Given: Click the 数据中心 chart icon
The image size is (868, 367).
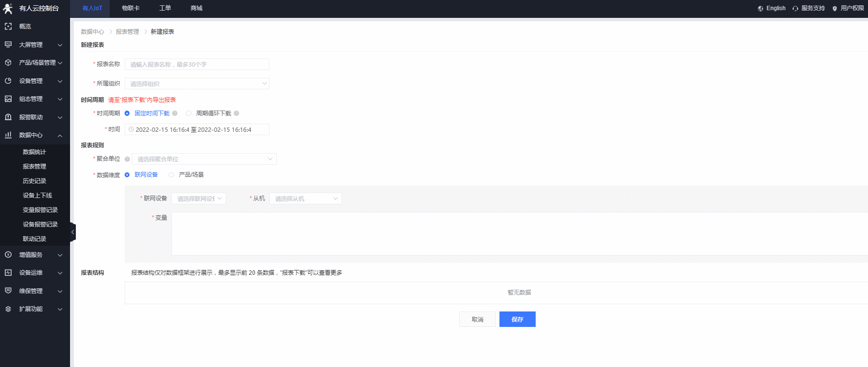Looking at the screenshot, I should (8, 135).
